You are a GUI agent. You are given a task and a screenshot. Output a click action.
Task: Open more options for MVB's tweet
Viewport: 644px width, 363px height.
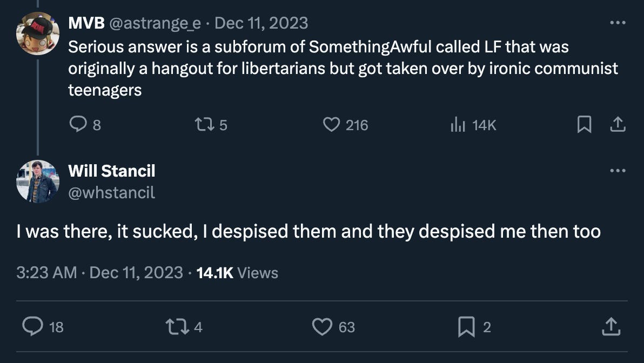[618, 23]
